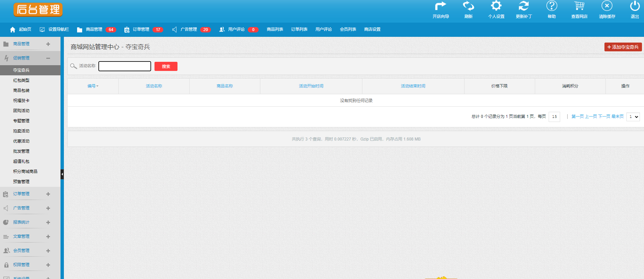The width and height of the screenshot is (644, 279).
Task: Click the 退出 power icon
Action: pyautogui.click(x=635, y=6)
